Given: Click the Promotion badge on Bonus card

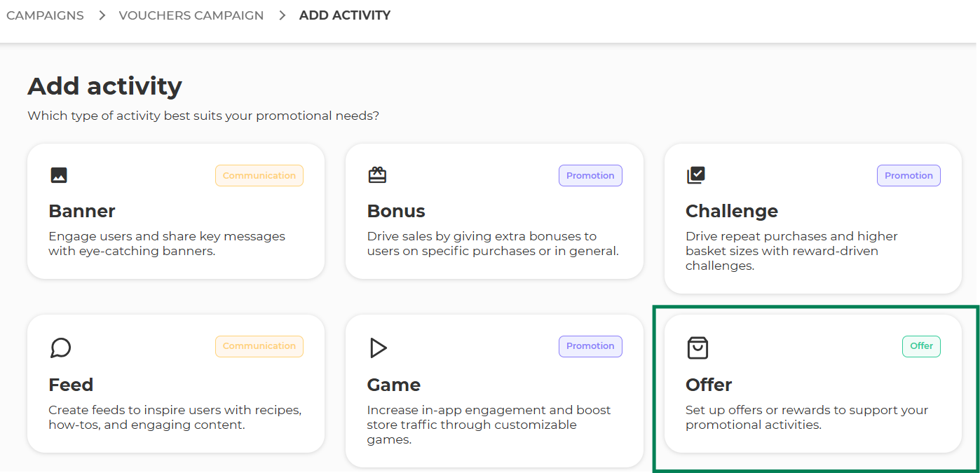Looking at the screenshot, I should click(590, 176).
